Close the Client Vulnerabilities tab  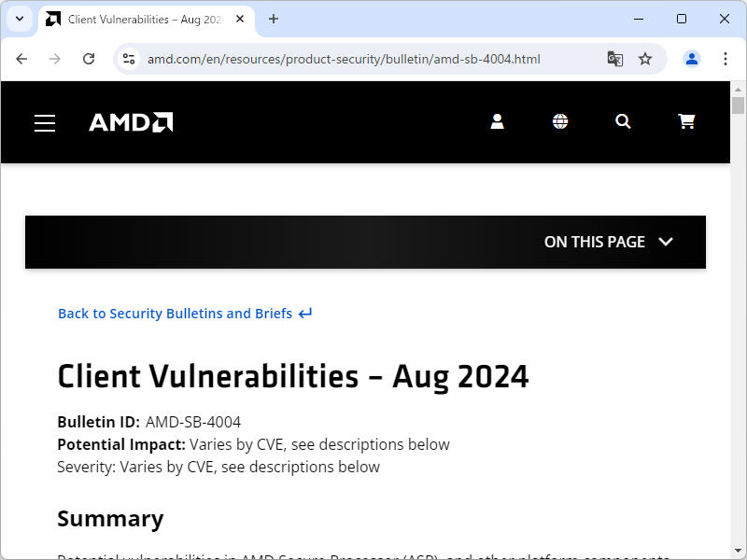coord(240,20)
